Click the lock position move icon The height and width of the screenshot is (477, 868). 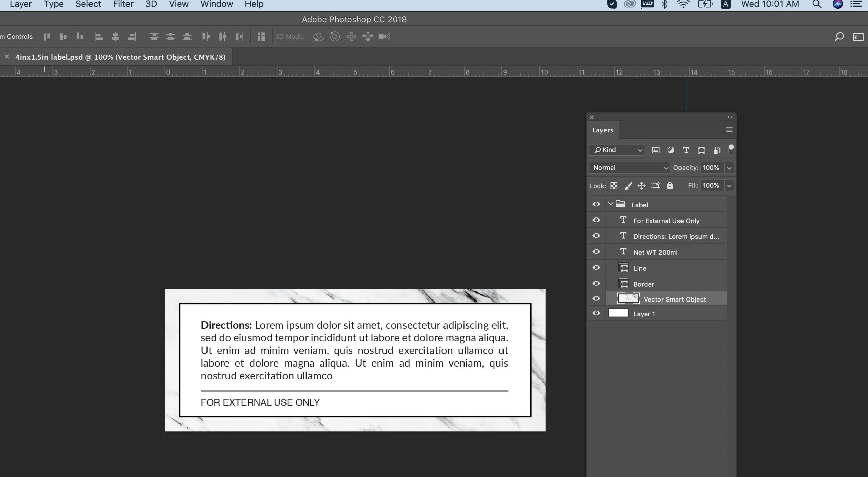point(641,186)
